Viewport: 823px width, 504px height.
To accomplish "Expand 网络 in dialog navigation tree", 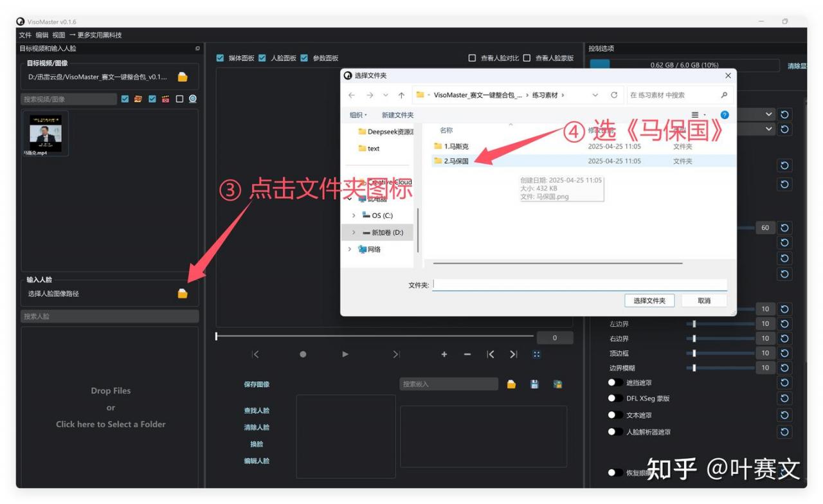I will tap(350, 249).
